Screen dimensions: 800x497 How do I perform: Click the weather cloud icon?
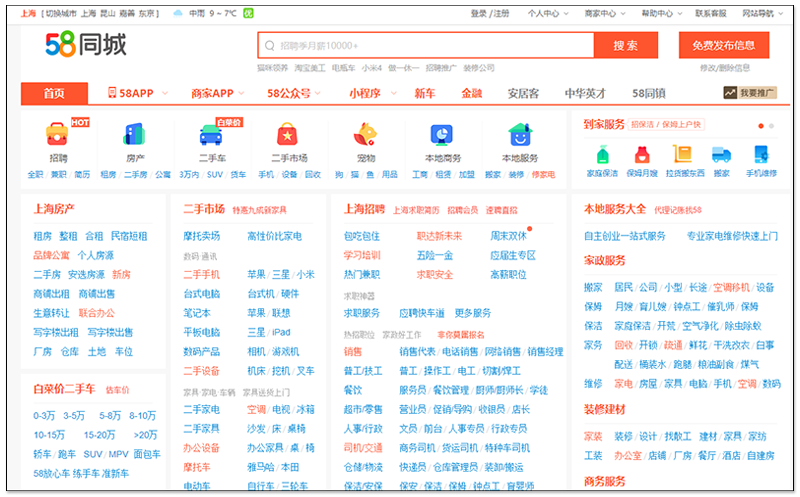(x=178, y=13)
